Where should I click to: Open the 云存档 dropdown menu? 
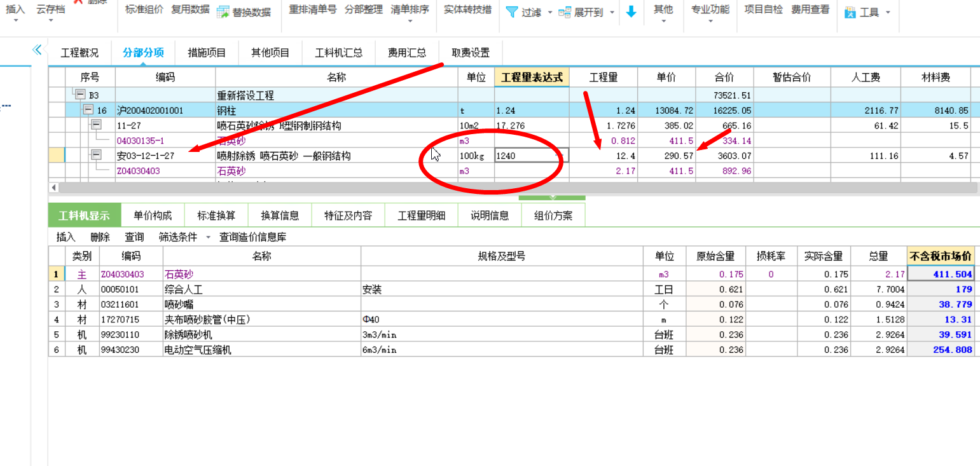tap(51, 21)
